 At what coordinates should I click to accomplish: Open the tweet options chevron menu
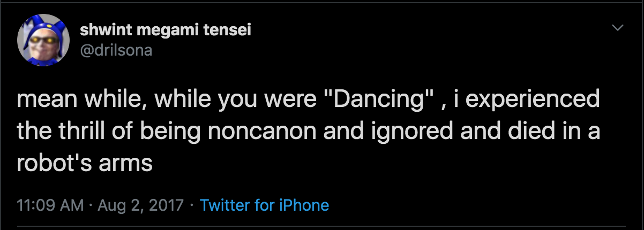click(x=618, y=27)
